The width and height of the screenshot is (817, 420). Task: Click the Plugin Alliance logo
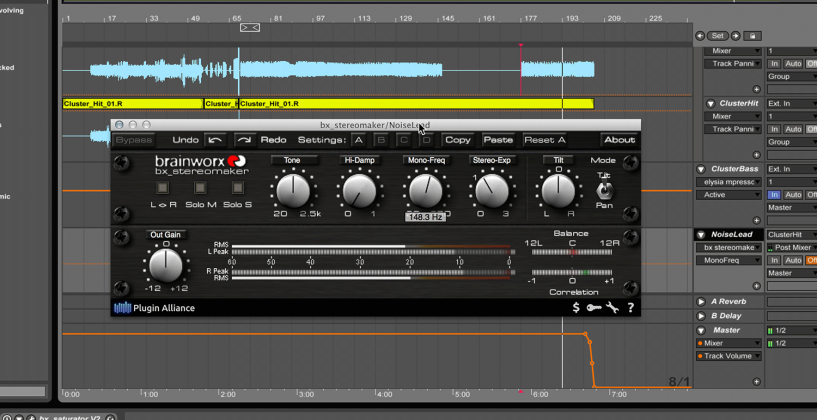[x=154, y=308]
